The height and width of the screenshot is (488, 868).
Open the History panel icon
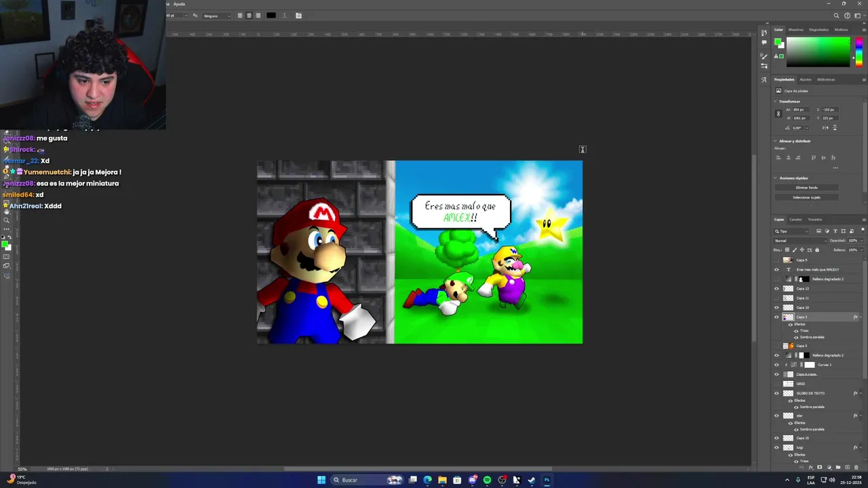[764, 33]
